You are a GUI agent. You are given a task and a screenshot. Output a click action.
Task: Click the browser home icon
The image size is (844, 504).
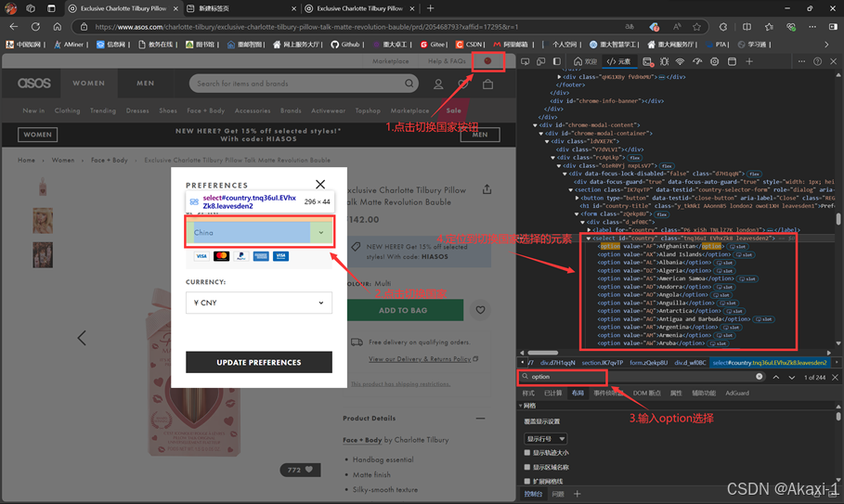(x=57, y=26)
